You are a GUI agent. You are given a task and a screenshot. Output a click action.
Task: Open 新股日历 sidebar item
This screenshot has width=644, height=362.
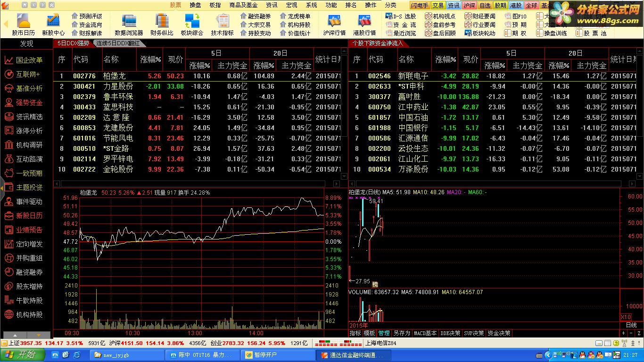(x=25, y=215)
